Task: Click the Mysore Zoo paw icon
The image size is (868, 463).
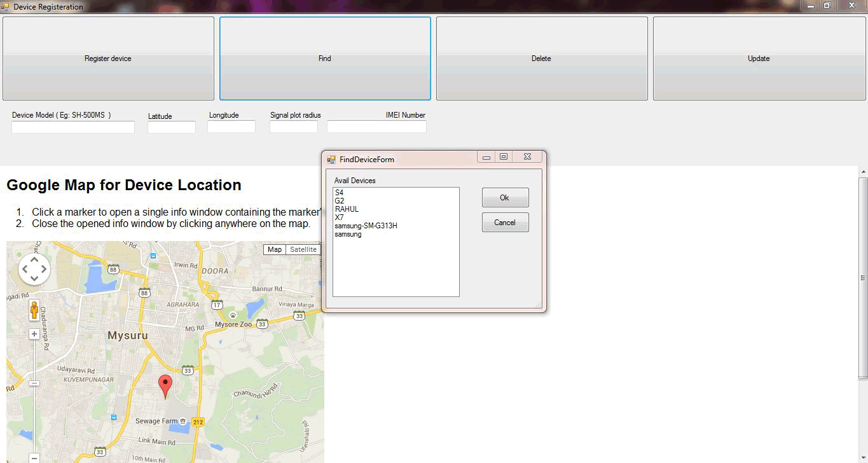Action: point(233,315)
